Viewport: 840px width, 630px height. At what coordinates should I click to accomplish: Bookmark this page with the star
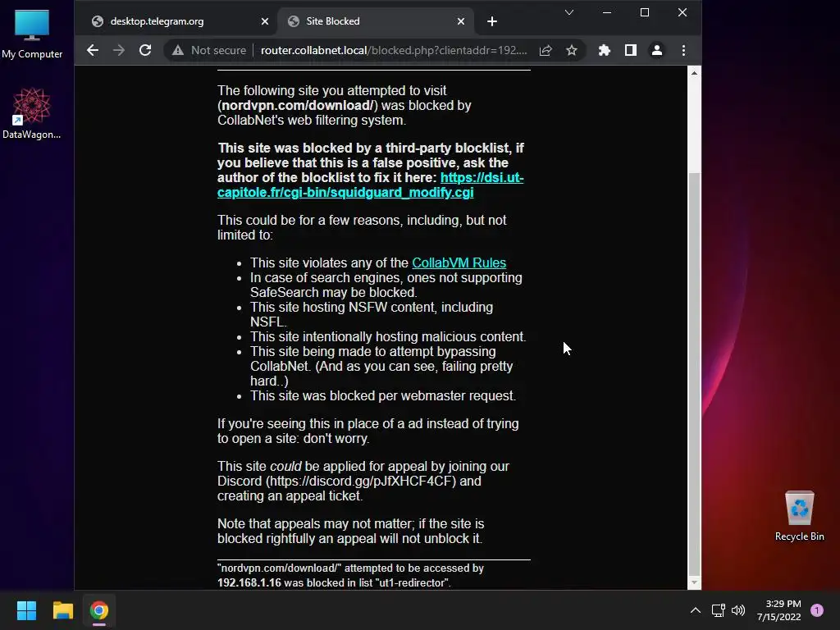tap(572, 50)
